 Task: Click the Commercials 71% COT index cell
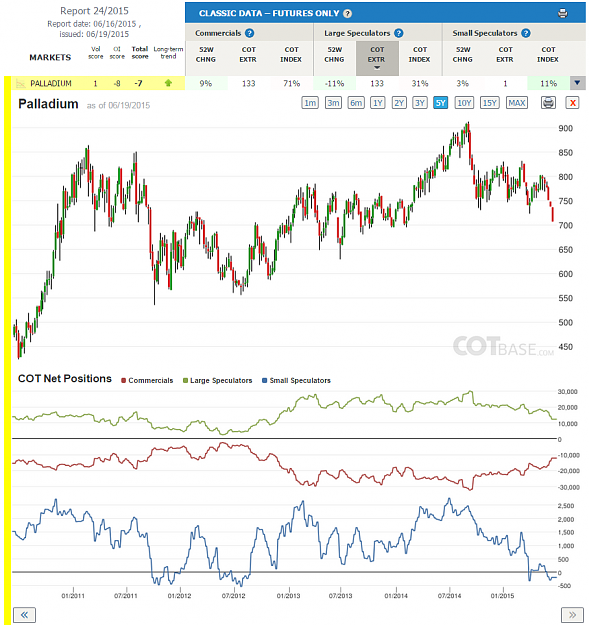(x=291, y=83)
